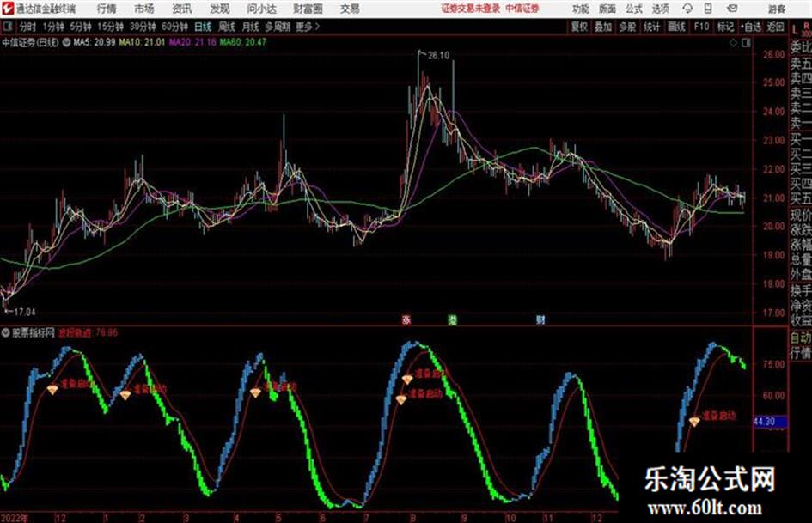Click the 行情 label in right sidebar
This screenshot has width=812, height=523.
pos(800,353)
